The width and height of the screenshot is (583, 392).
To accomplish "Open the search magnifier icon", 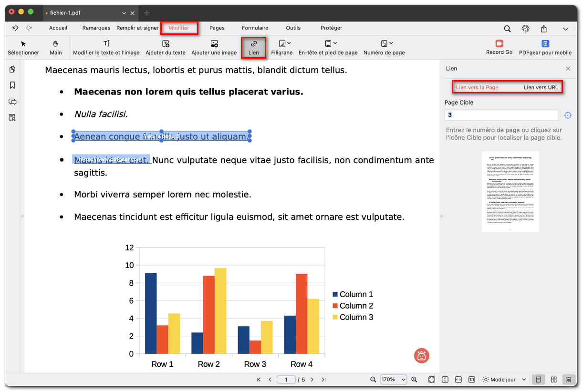I will [x=507, y=29].
